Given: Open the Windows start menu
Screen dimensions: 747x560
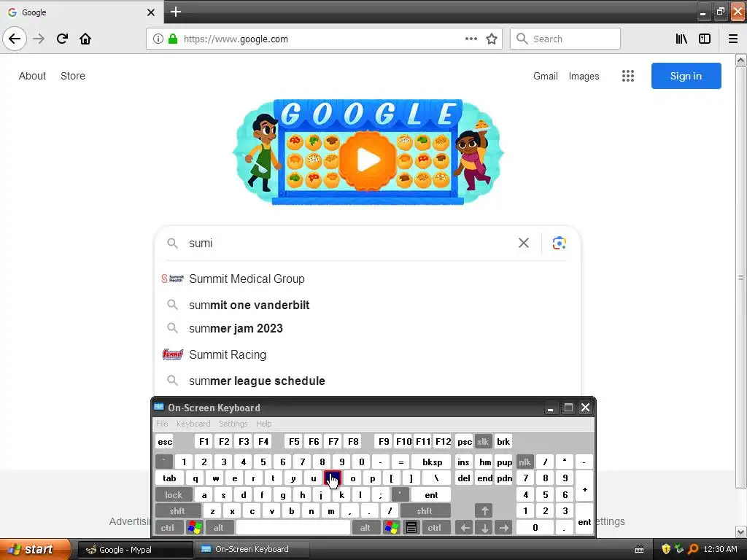Looking at the screenshot, I should pos(36,549).
